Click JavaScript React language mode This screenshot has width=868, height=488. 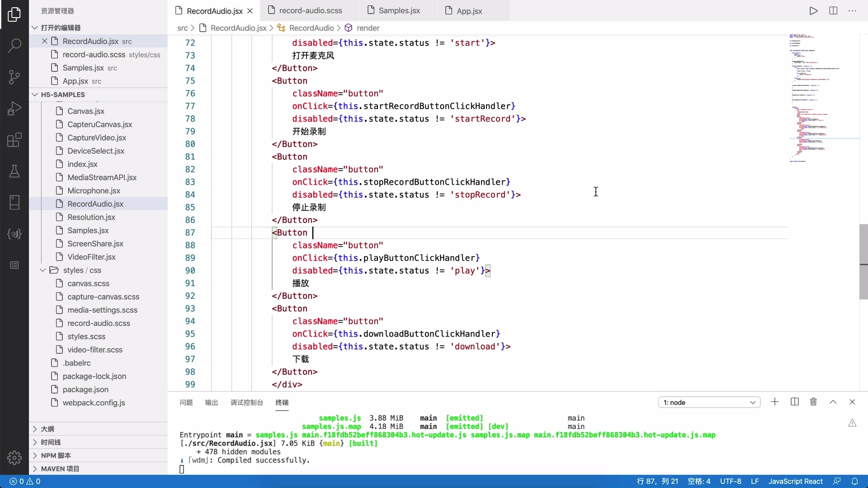pyautogui.click(x=795, y=481)
